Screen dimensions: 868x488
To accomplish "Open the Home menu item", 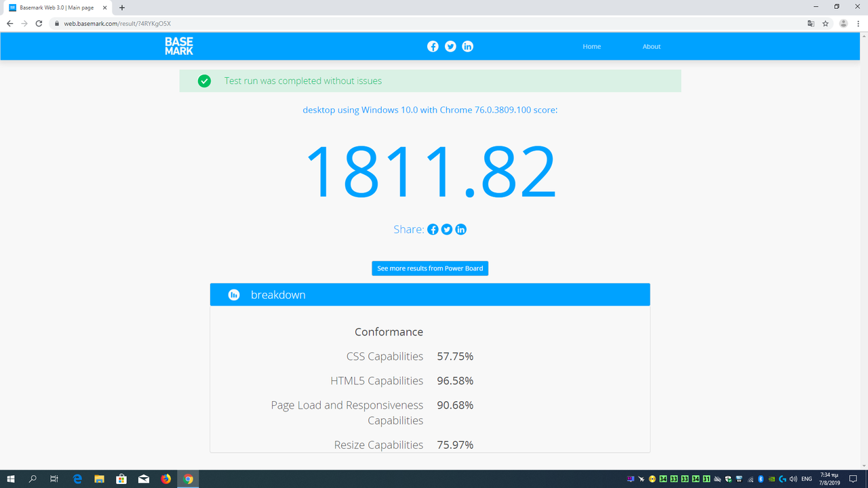I will 592,46.
